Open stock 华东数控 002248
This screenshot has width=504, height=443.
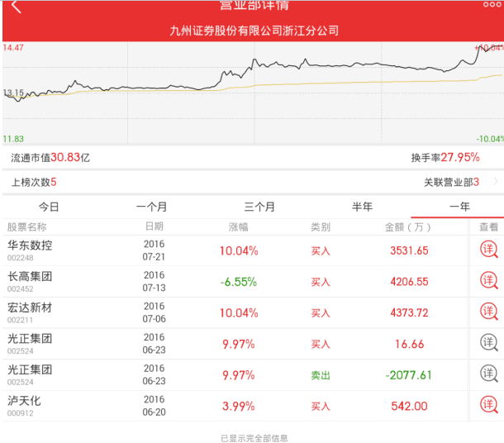[x=30, y=250]
